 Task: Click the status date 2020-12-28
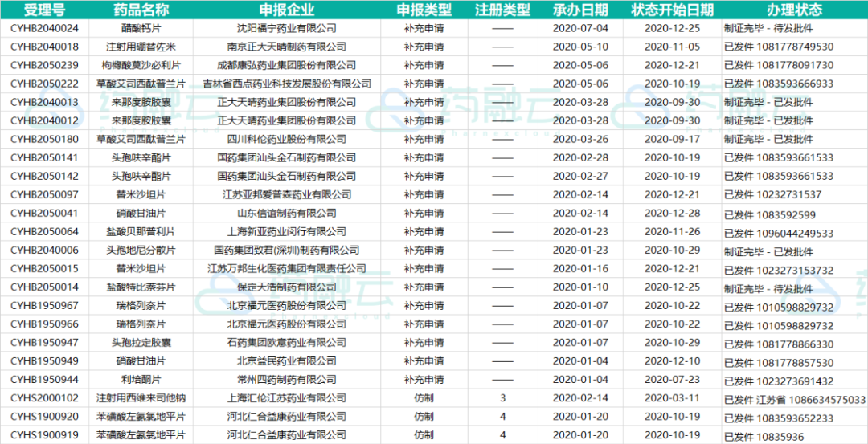tap(672, 214)
